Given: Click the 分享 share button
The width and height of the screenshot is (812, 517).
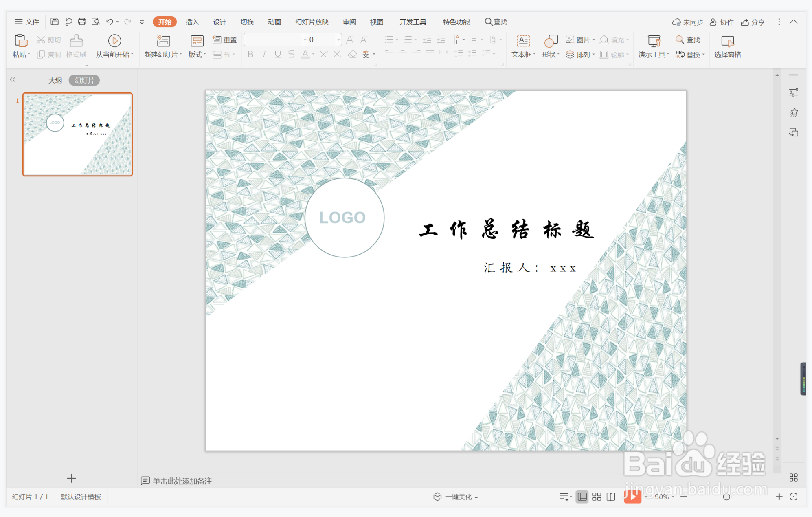Looking at the screenshot, I should [x=753, y=22].
